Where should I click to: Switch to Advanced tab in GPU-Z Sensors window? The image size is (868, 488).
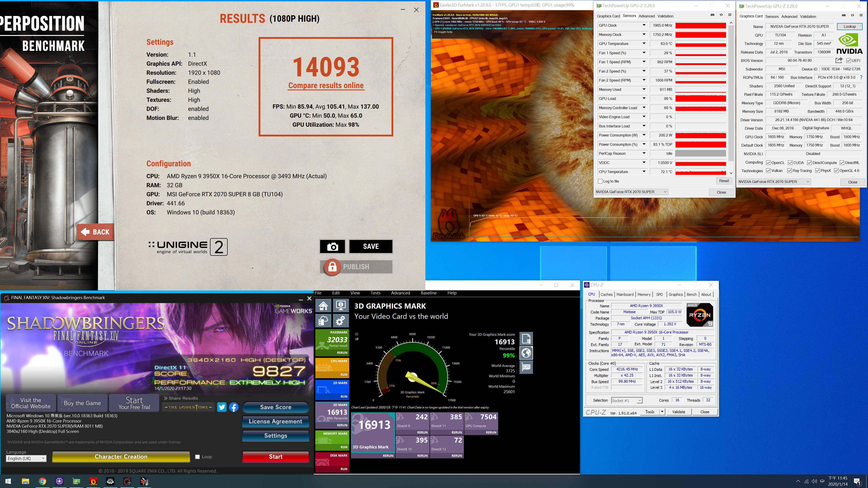[647, 16]
